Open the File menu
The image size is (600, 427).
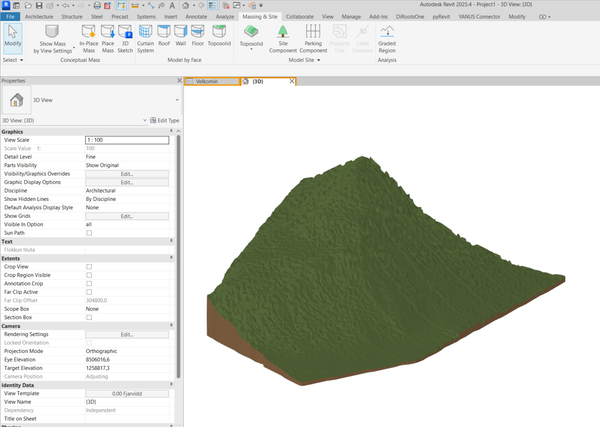click(x=10, y=17)
